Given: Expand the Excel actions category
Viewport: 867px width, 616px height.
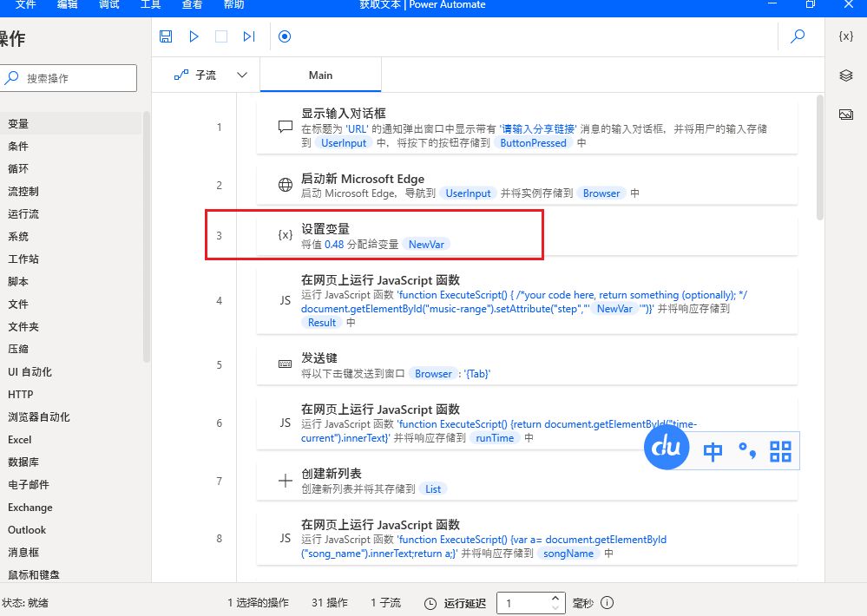Looking at the screenshot, I should point(20,440).
